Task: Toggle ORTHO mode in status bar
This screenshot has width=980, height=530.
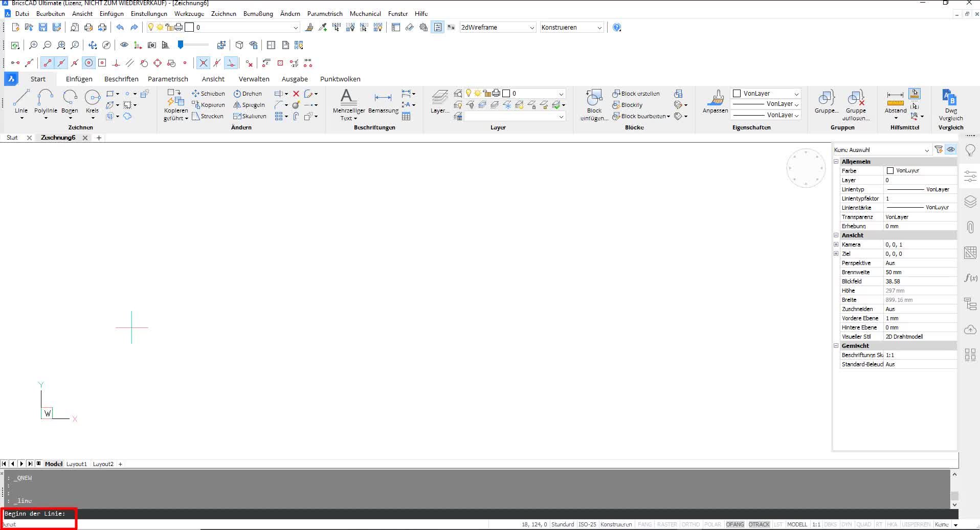Action: tap(690, 524)
